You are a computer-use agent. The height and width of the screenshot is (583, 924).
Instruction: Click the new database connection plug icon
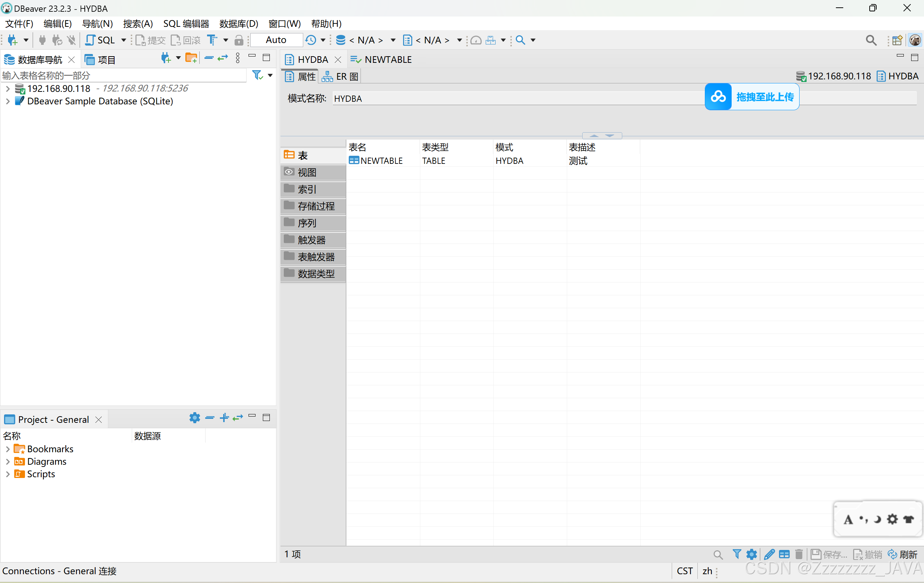[x=12, y=40]
